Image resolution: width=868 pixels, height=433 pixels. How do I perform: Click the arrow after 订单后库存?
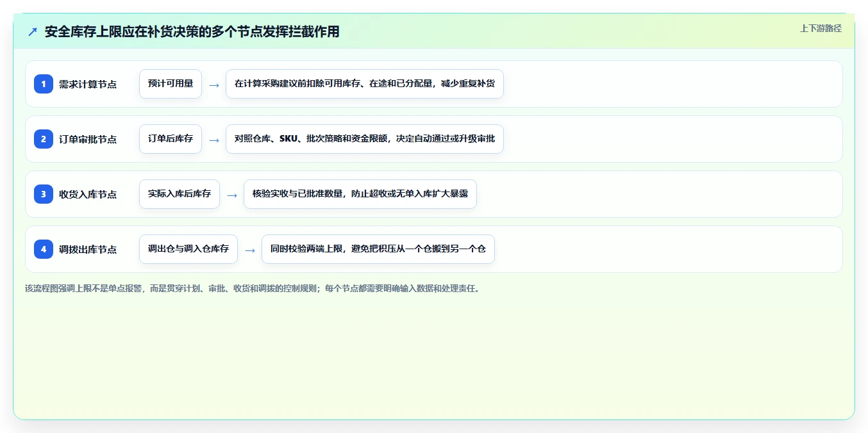pyautogui.click(x=214, y=140)
